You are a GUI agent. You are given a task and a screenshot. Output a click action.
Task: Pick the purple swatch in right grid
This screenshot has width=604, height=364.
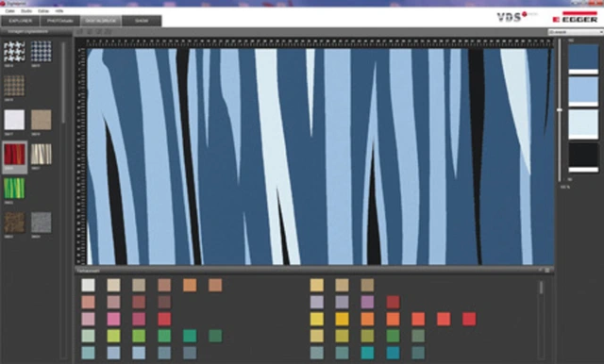tap(367, 302)
